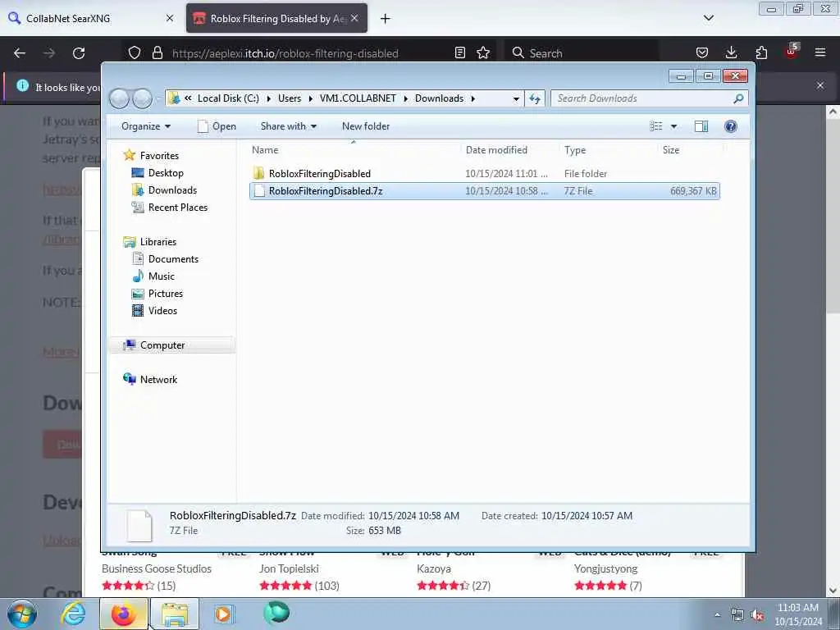Screen dimensions: 840x630
Task: Select Videos library
Action: click(x=162, y=311)
